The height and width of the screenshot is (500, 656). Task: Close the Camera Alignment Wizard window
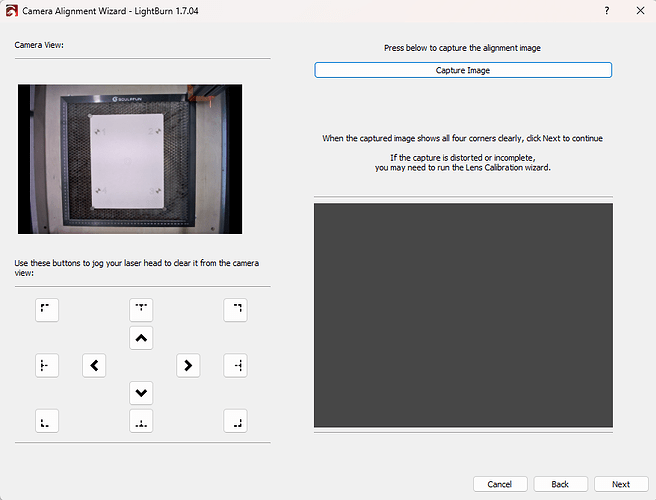[x=640, y=11]
